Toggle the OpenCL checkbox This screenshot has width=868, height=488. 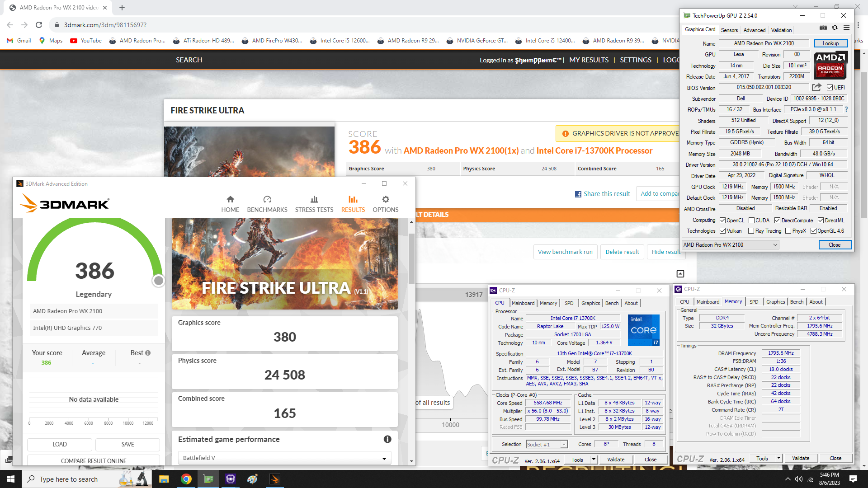(x=722, y=221)
